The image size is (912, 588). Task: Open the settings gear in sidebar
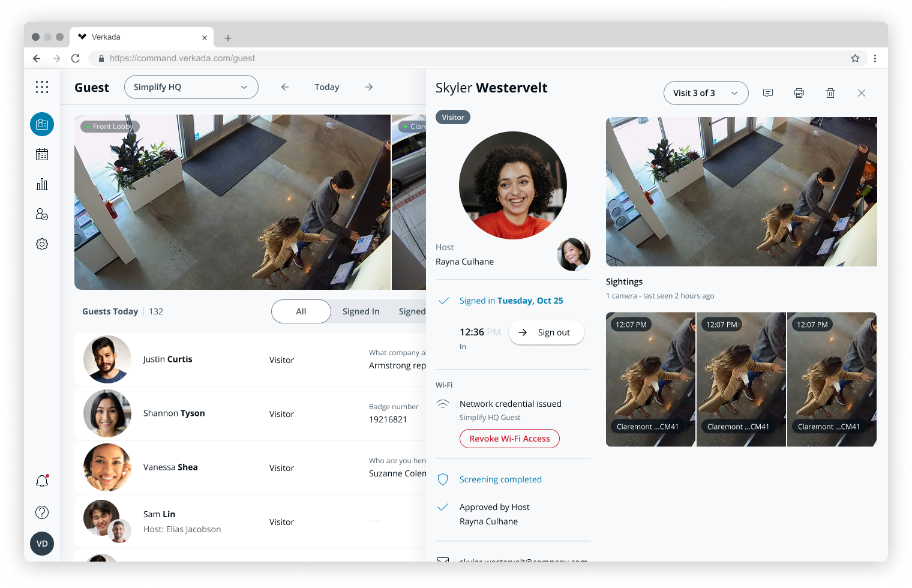42,244
